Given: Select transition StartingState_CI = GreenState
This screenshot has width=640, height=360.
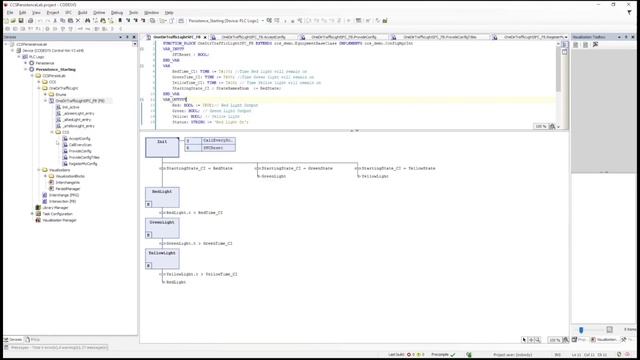Looking at the screenshot, I should click(297, 168).
